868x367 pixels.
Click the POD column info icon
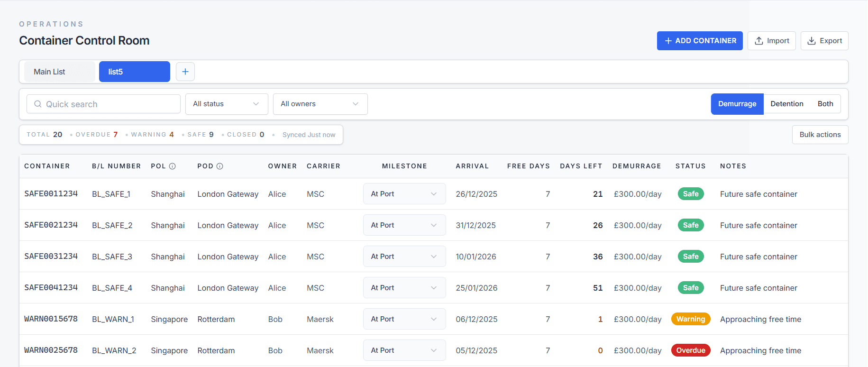[x=219, y=166]
